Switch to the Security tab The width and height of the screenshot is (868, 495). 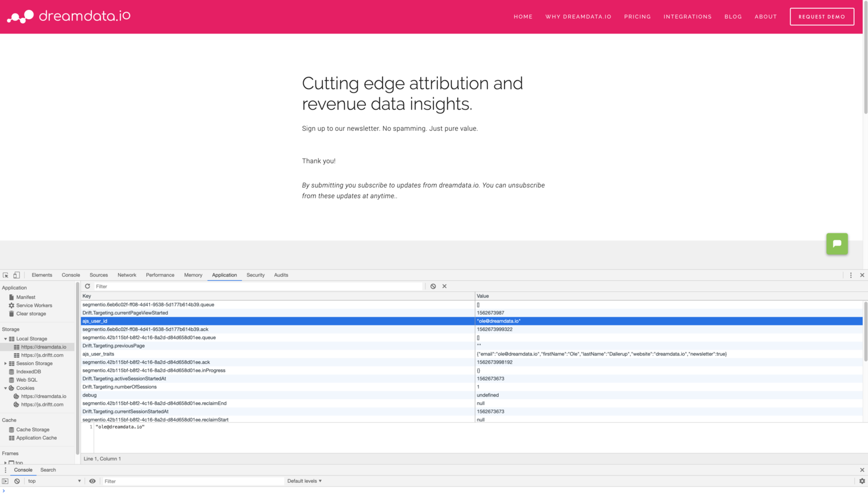[x=255, y=275]
